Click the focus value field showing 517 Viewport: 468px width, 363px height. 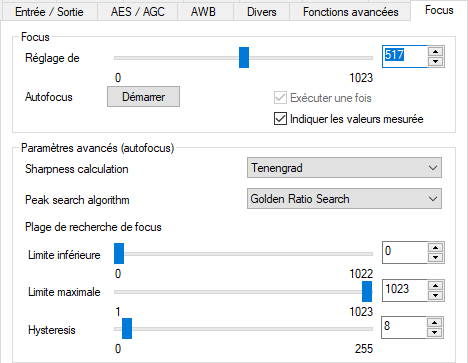(404, 56)
